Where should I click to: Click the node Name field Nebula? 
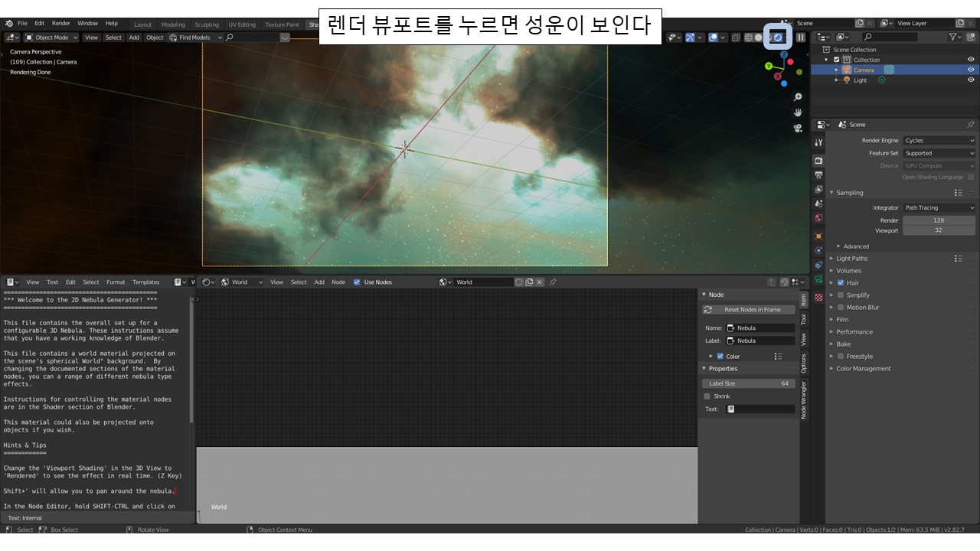[760, 328]
